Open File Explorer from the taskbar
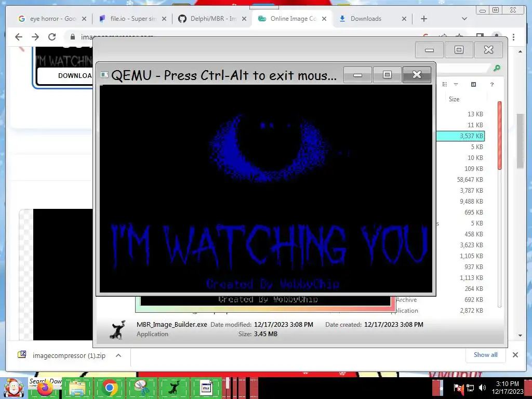The image size is (532, 399). click(77, 388)
